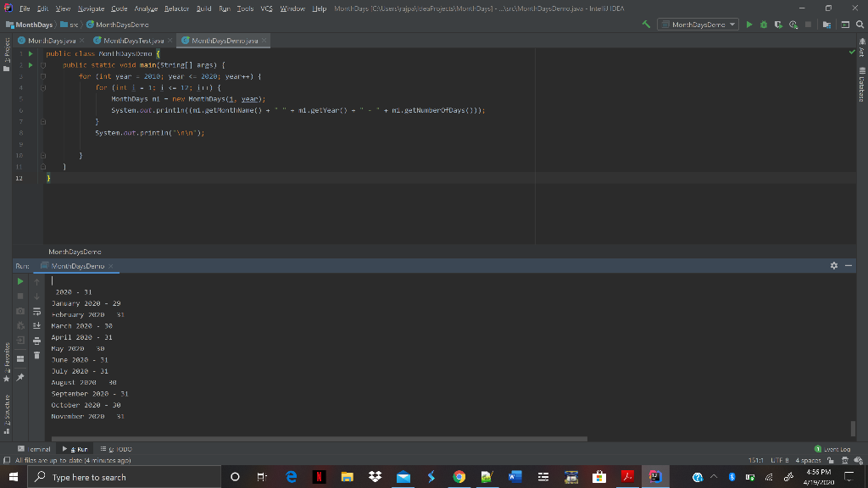Open the UTF-8 encoding selector
The height and width of the screenshot is (488, 868).
tap(780, 461)
